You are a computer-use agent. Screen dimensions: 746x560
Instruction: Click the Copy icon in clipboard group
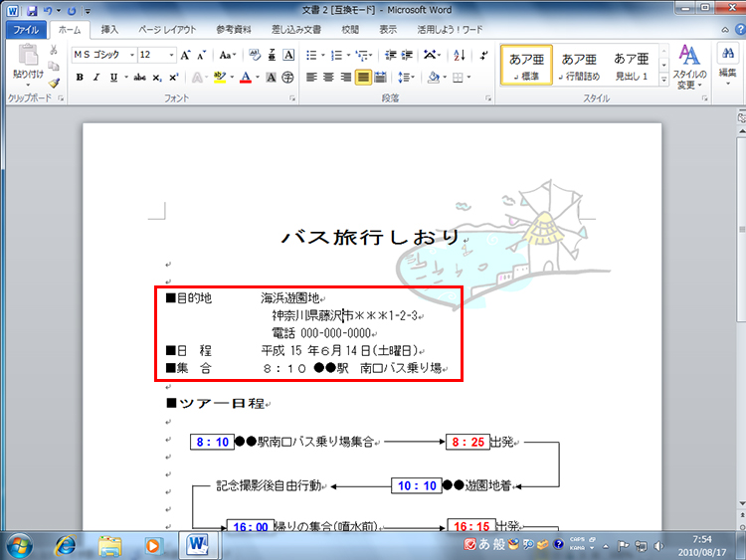click(x=54, y=66)
